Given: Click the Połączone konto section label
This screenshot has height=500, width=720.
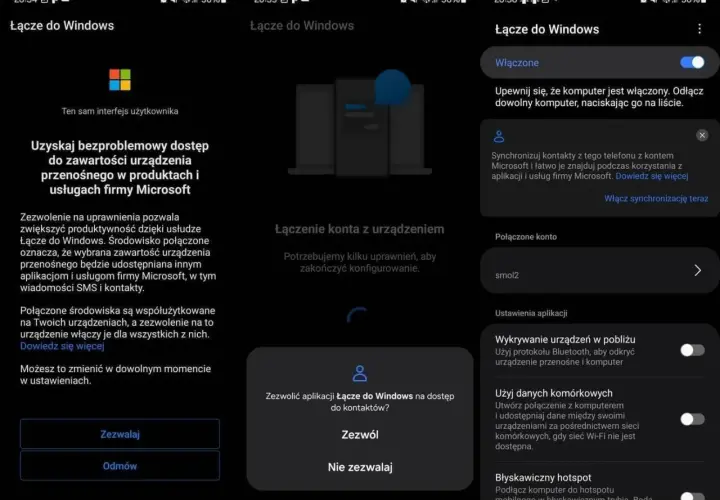Looking at the screenshot, I should (526, 237).
